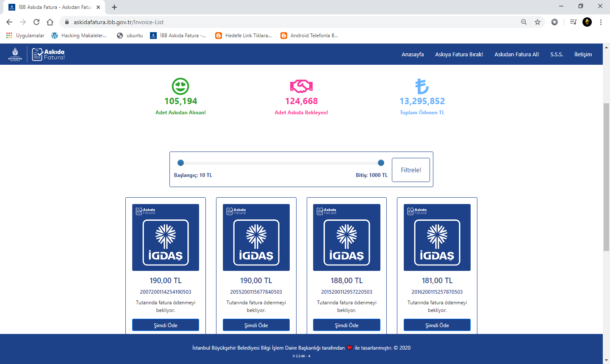The width and height of the screenshot is (610, 364).
Task: Click the red heart in the footer
Action: tap(349, 348)
